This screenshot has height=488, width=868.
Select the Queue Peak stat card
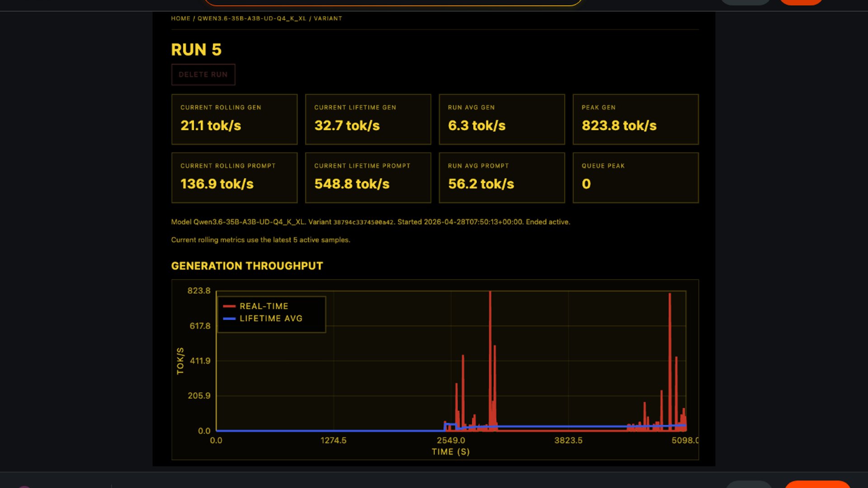pos(636,178)
